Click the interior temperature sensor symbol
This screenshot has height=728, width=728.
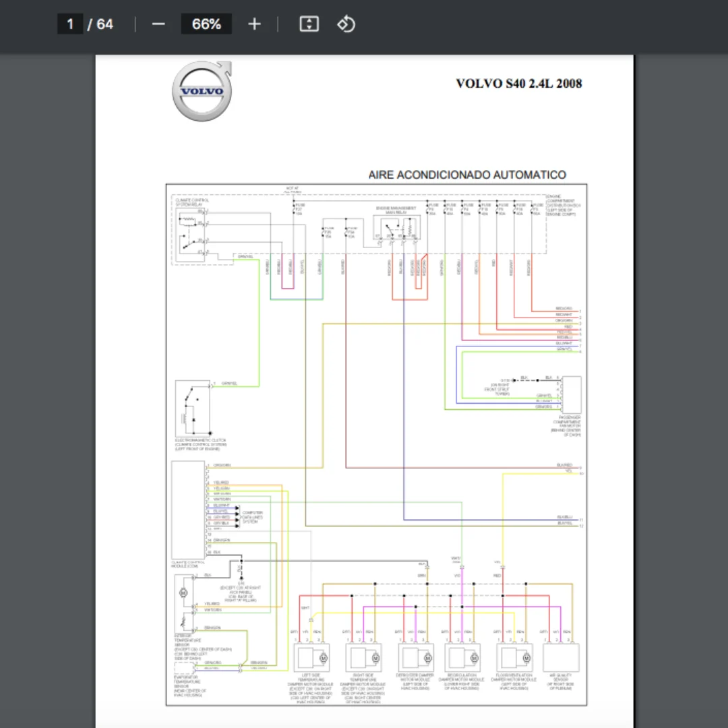pos(184,603)
